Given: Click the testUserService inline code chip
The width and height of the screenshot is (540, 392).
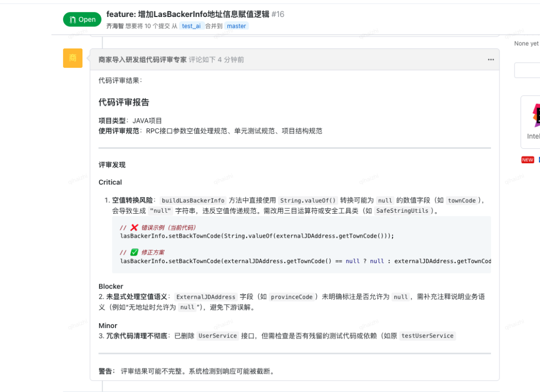Looking at the screenshot, I should pos(427,336).
